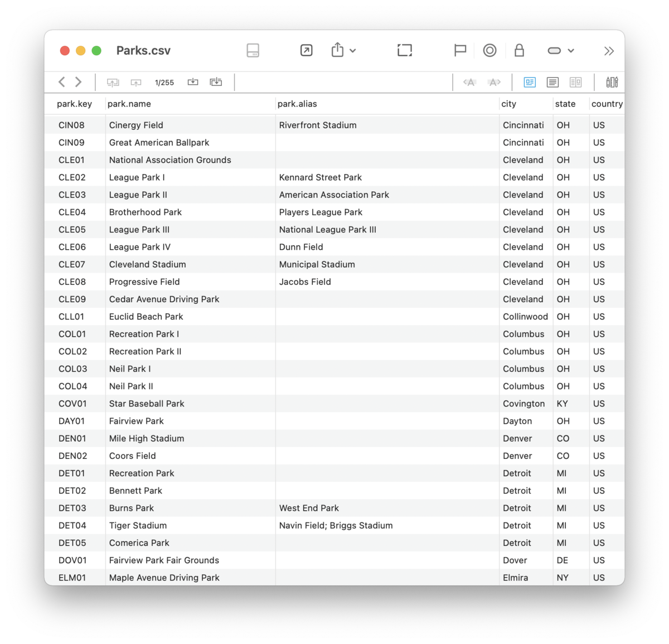Click the bottom panel toggle icon
669x644 pixels.
click(x=253, y=51)
